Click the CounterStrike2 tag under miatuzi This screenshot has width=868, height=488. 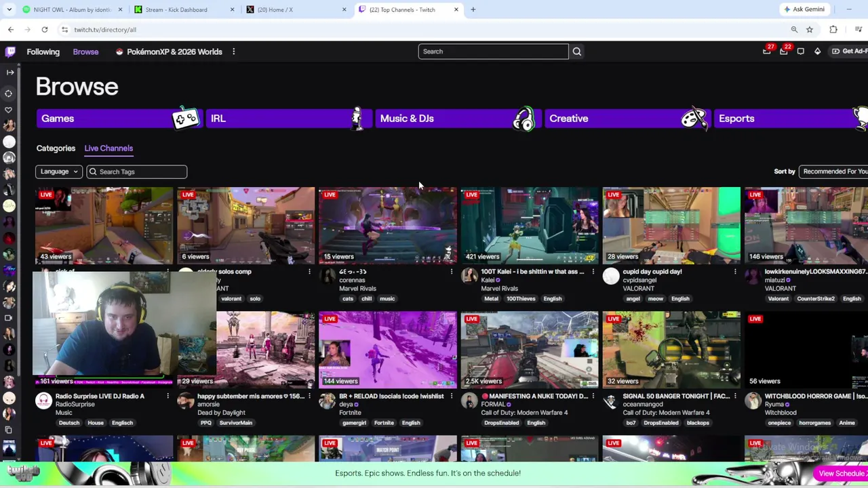(x=816, y=299)
